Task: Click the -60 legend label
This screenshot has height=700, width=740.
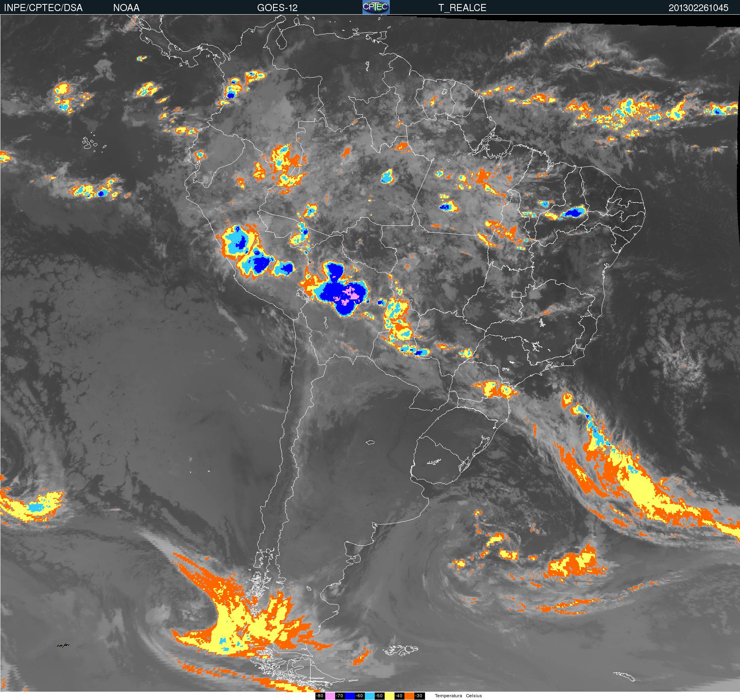Action: tap(360, 696)
